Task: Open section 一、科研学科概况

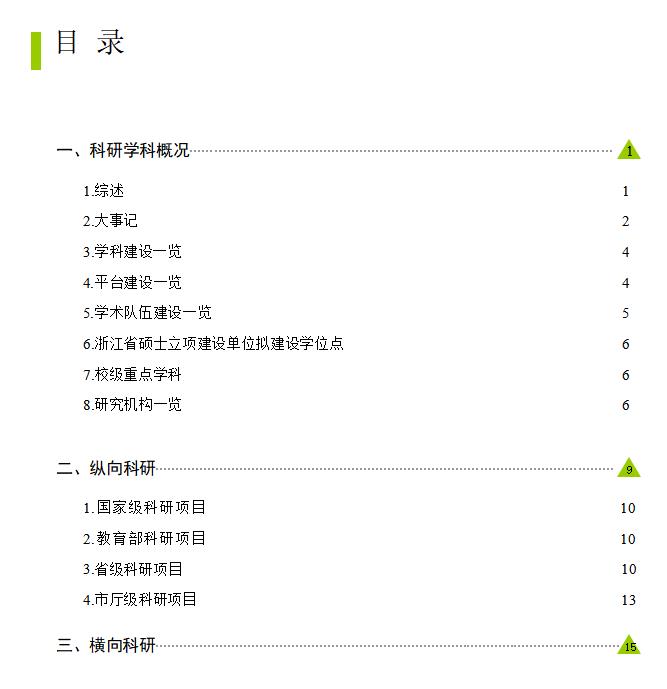Action: [123, 151]
